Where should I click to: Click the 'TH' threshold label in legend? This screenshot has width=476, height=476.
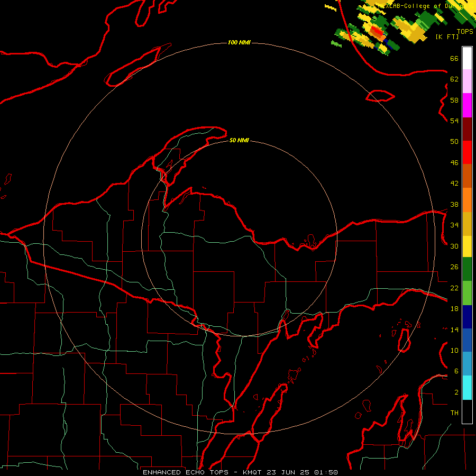tap(454, 413)
